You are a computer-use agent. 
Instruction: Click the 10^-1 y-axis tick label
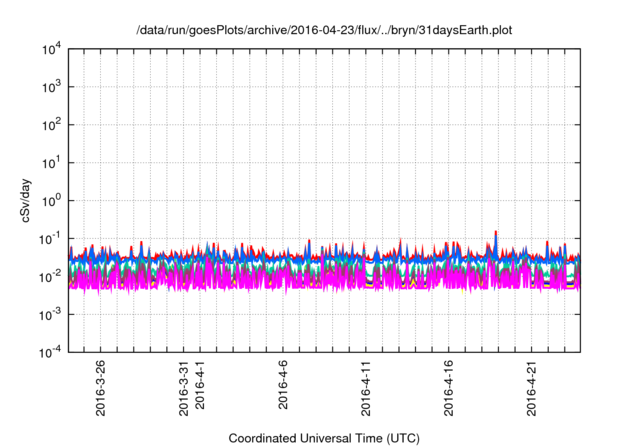pyautogui.click(x=50, y=238)
